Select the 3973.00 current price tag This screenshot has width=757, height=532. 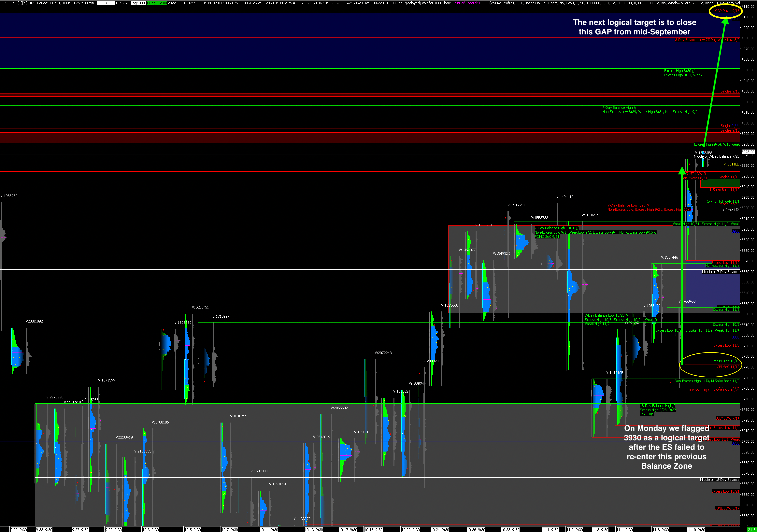[748, 152]
